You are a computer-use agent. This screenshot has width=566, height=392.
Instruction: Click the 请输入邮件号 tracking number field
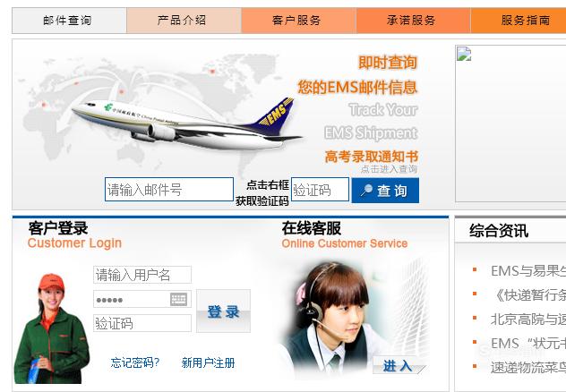169,190
